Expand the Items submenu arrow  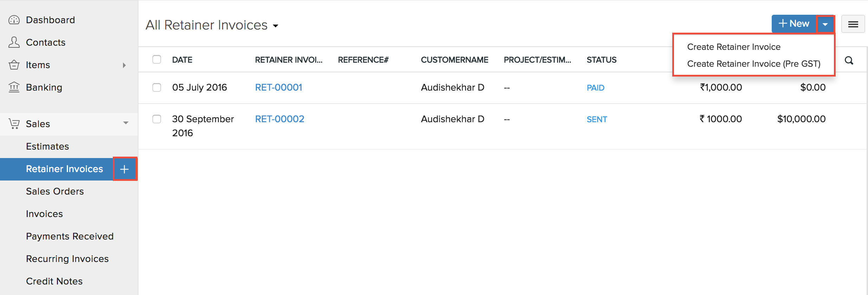(x=125, y=65)
